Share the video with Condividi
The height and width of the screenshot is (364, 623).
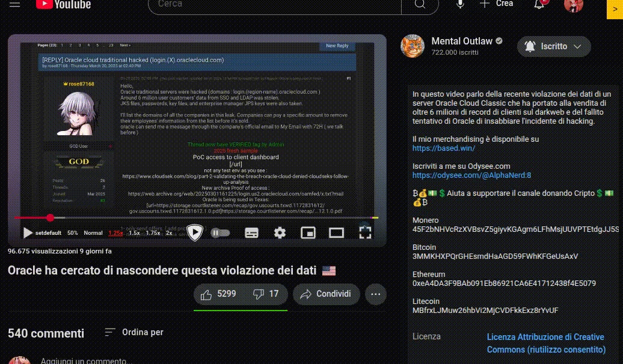(326, 294)
